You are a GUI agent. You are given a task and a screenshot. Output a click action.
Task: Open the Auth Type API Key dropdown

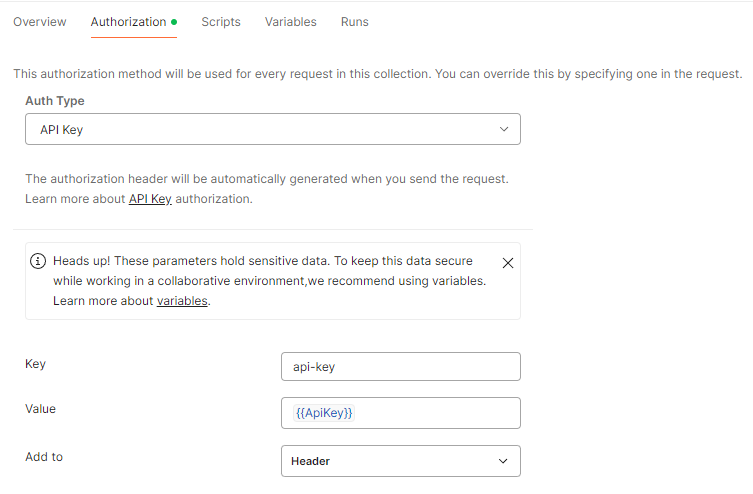pyautogui.click(x=273, y=129)
